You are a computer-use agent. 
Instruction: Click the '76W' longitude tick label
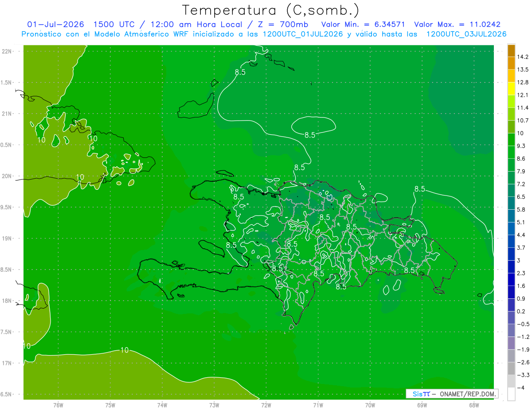pyautogui.click(x=58, y=405)
